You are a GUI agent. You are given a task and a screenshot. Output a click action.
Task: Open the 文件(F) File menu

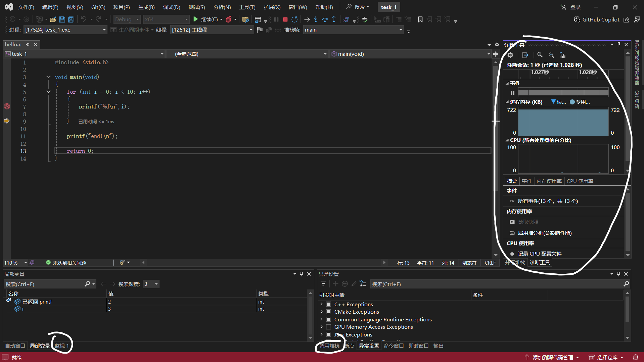click(x=26, y=7)
